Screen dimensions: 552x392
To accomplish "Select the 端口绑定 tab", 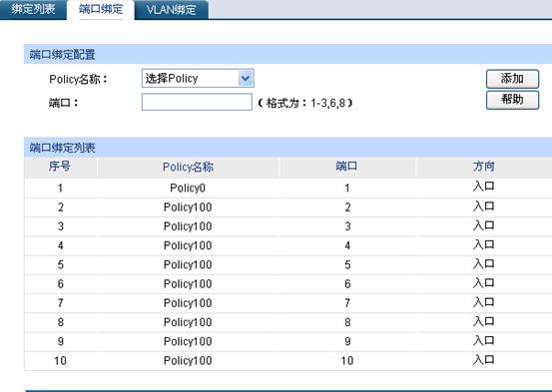I will pyautogui.click(x=101, y=9).
